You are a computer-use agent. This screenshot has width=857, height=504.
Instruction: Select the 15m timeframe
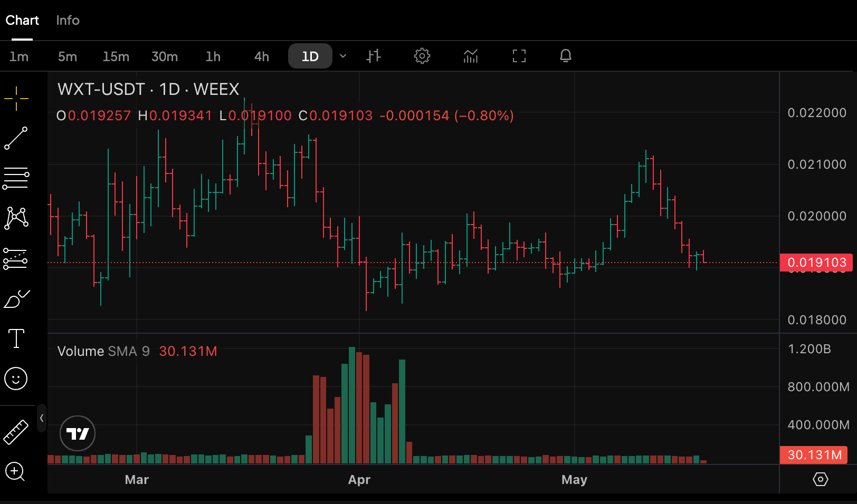(x=116, y=56)
